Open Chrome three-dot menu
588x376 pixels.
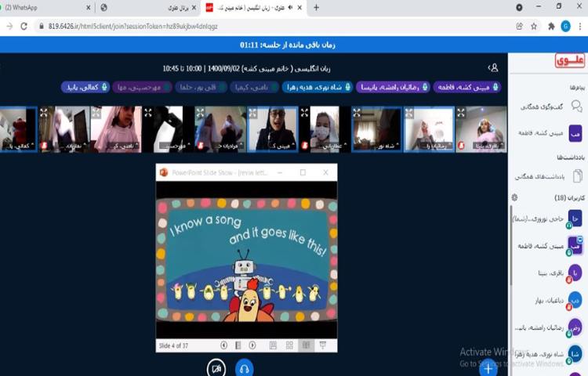pos(579,26)
